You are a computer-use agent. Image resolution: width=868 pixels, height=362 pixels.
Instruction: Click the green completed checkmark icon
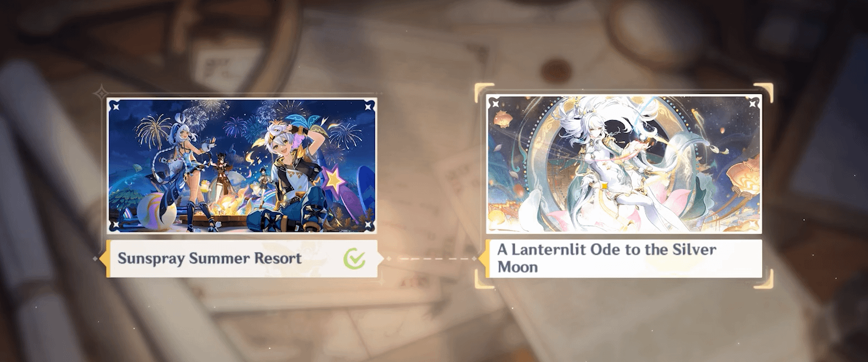click(354, 258)
